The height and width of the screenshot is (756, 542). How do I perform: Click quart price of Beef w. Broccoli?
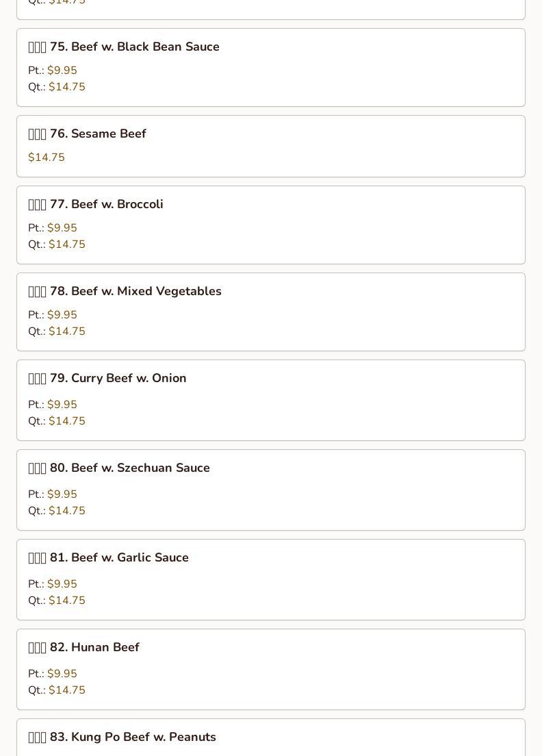coord(67,244)
